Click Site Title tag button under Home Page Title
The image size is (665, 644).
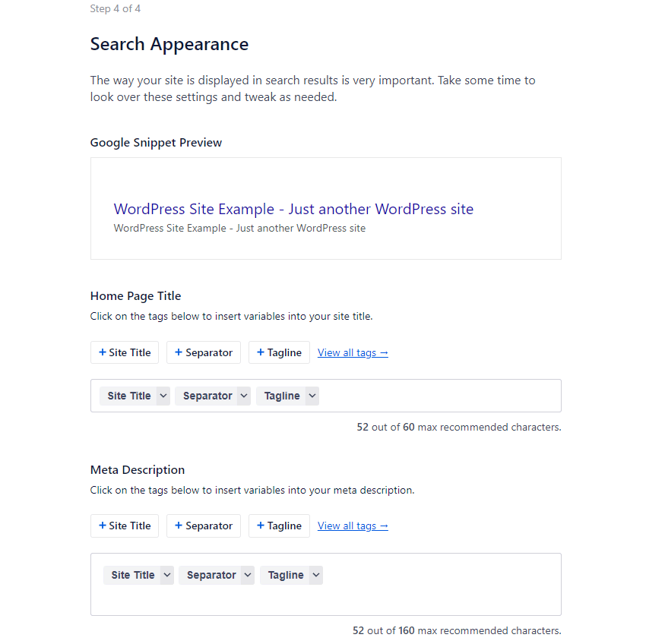click(x=125, y=352)
